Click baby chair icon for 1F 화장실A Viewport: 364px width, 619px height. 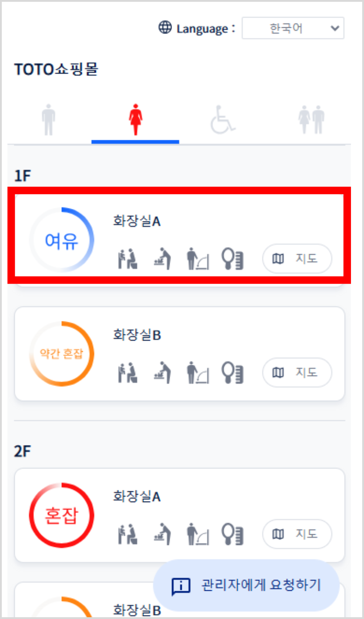tap(128, 259)
